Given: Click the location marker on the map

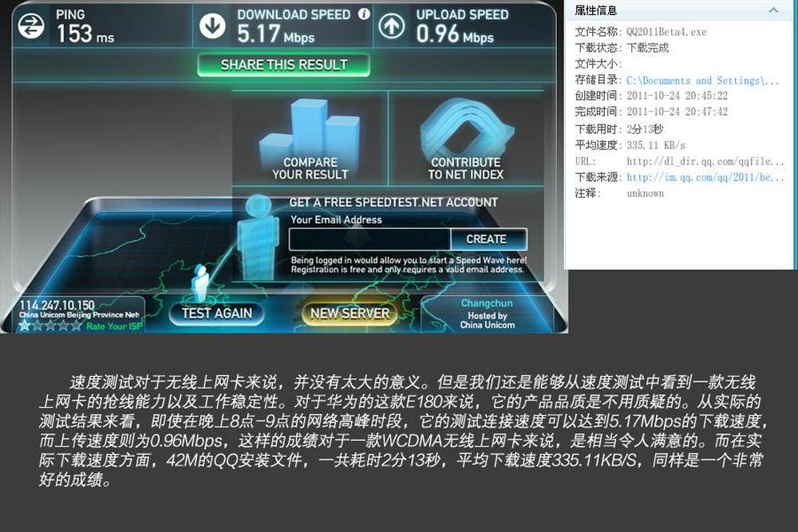Looking at the screenshot, I should point(200,283).
